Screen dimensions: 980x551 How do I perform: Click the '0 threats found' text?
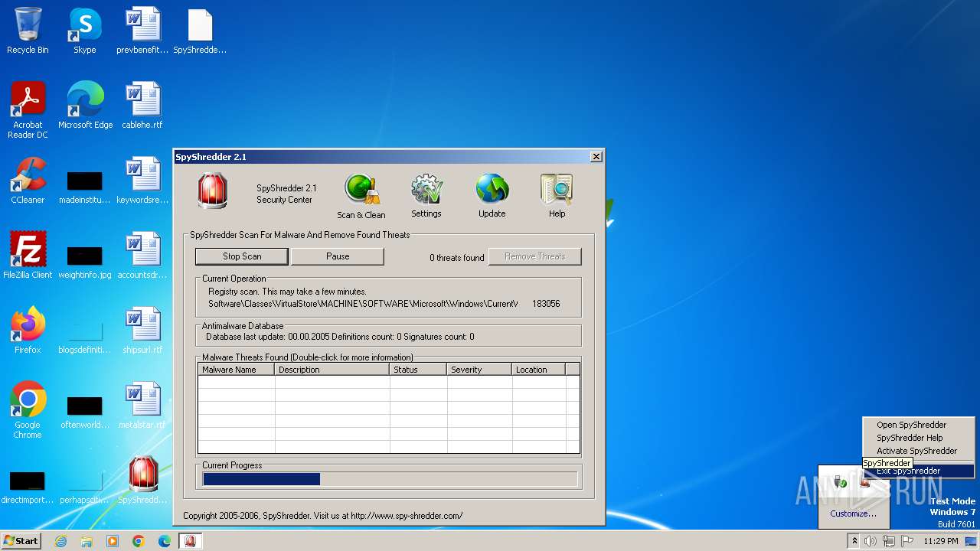tap(456, 258)
